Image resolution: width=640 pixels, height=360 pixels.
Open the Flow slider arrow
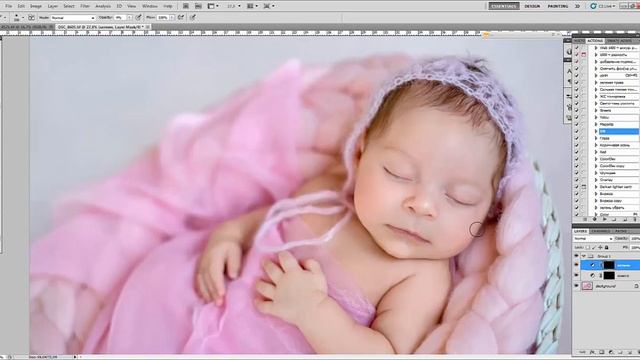coord(172,18)
